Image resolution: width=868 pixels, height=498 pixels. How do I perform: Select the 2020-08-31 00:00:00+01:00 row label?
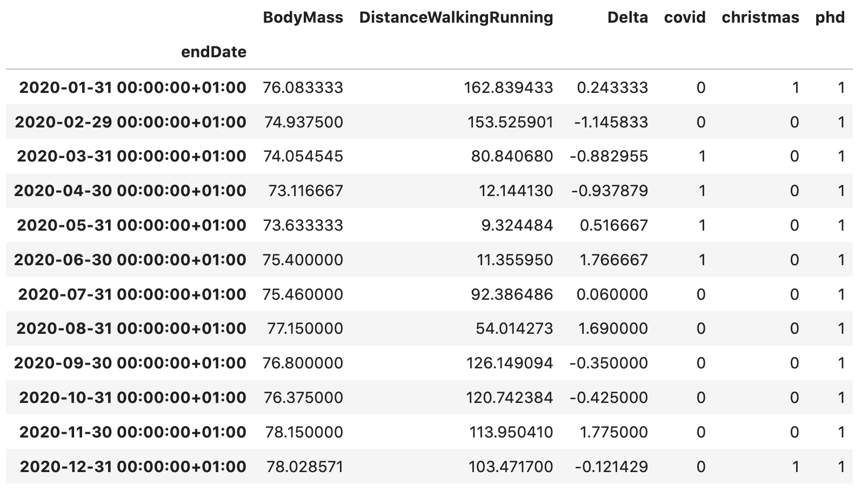tap(131, 329)
